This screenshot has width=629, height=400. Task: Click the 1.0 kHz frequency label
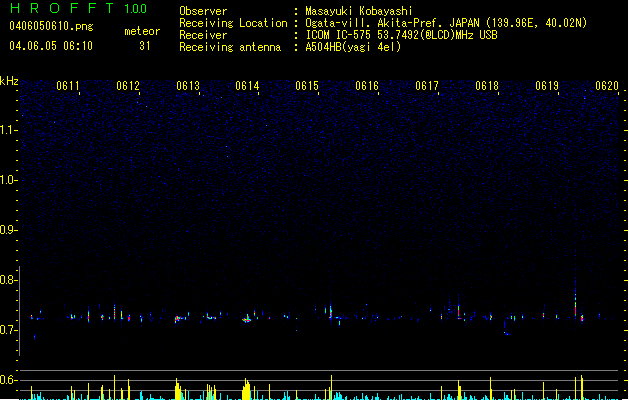pyautogui.click(x=8, y=180)
